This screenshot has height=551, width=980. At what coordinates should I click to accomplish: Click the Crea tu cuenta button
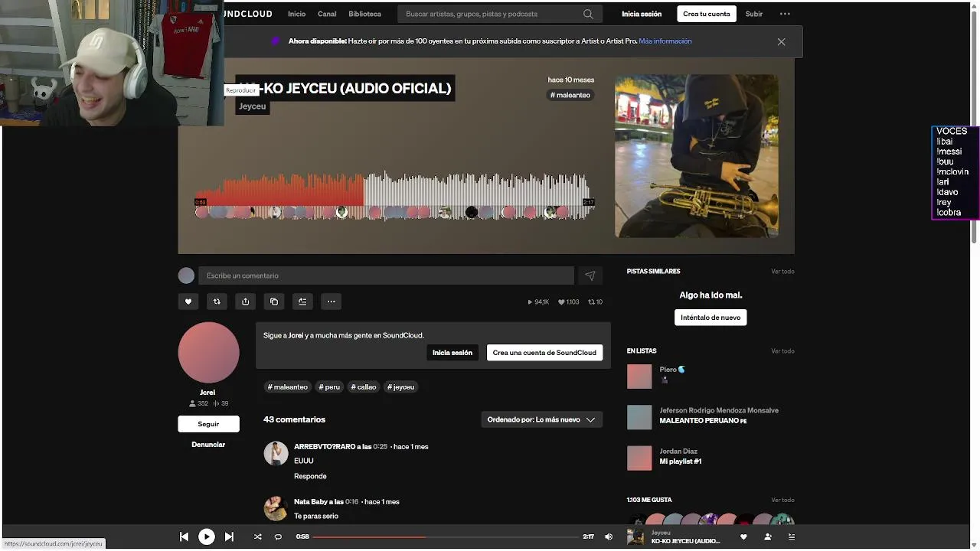[x=707, y=14]
